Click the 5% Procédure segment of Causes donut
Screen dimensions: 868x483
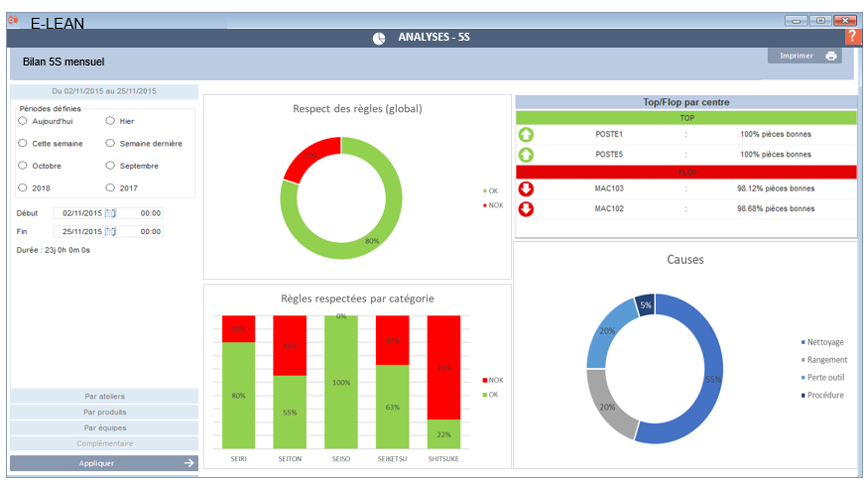tap(646, 304)
